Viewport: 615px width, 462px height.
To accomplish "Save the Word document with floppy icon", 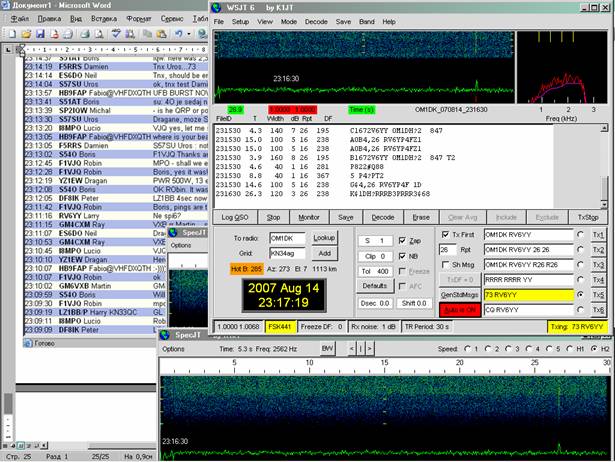I will (40, 34).
